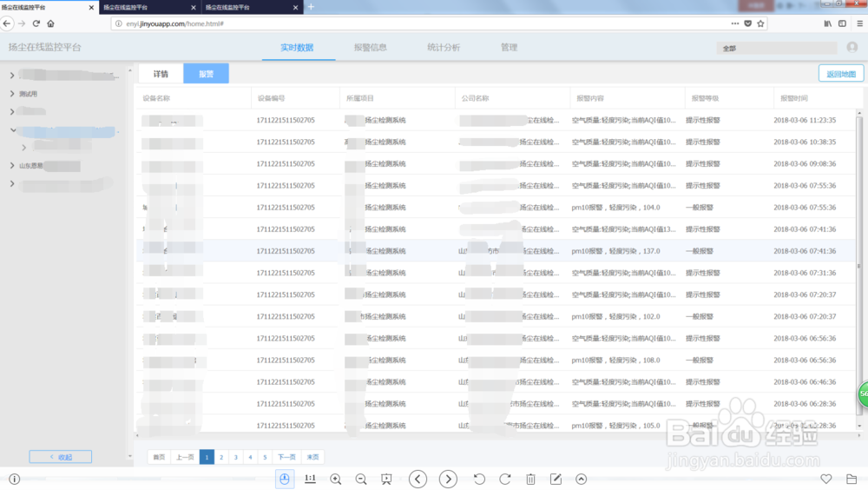Set image to 1:1 actual size

[x=310, y=479]
